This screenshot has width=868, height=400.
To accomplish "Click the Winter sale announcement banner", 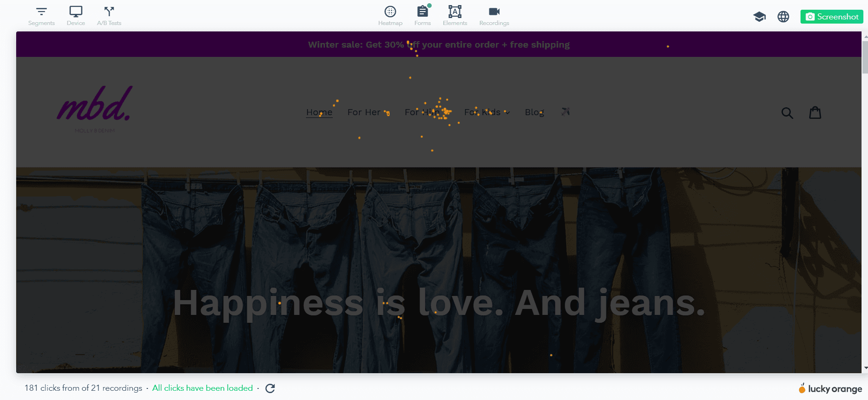I will (x=439, y=44).
